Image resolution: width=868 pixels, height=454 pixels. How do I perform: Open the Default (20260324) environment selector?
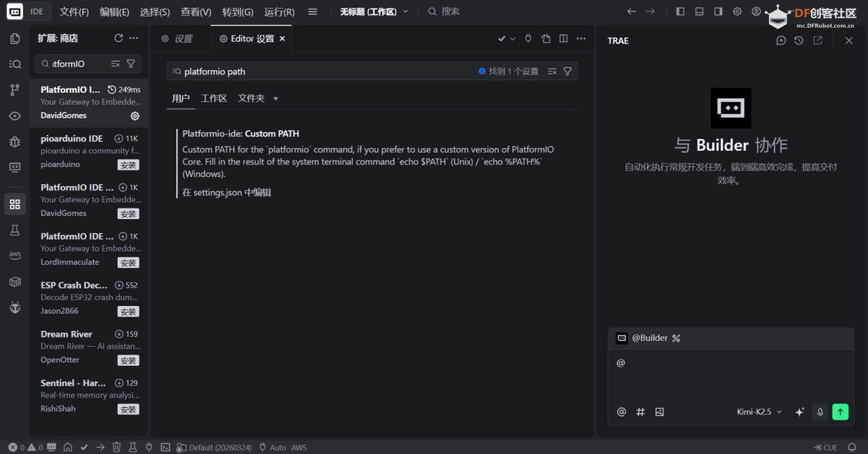click(214, 447)
